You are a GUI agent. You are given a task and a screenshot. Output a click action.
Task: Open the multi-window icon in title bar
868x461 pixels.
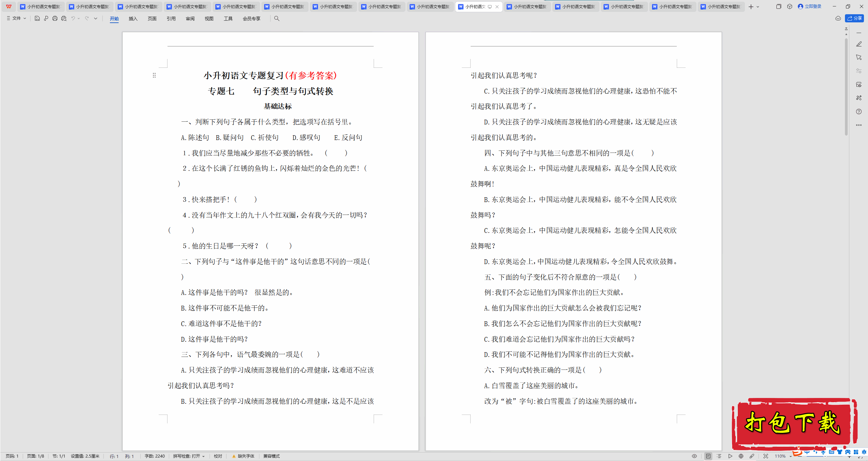778,6
